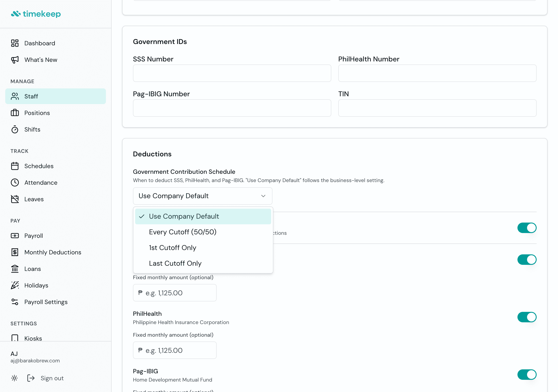Click into the SSS Number field

pos(232,73)
